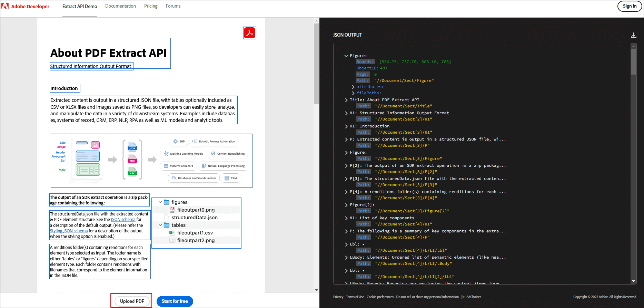Collapse the first Figure node in JSON
The height and width of the screenshot is (308, 644).
[x=346, y=56]
